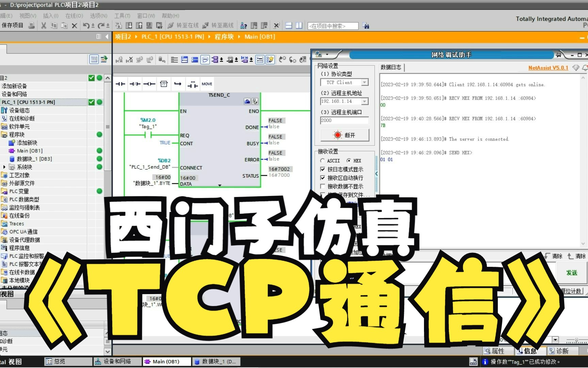Insert an empty box instruction
This screenshot has height=368, width=588.
[x=164, y=84]
